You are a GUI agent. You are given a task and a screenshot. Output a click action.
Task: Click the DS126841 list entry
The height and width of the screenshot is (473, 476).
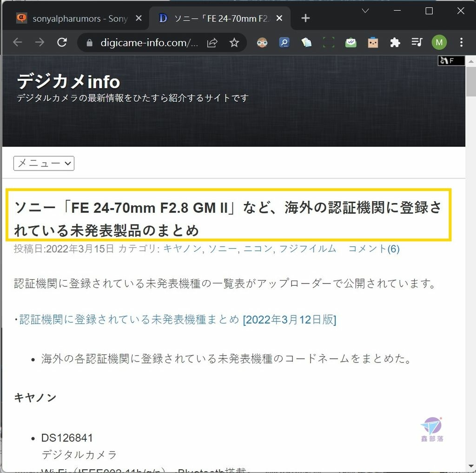point(67,438)
